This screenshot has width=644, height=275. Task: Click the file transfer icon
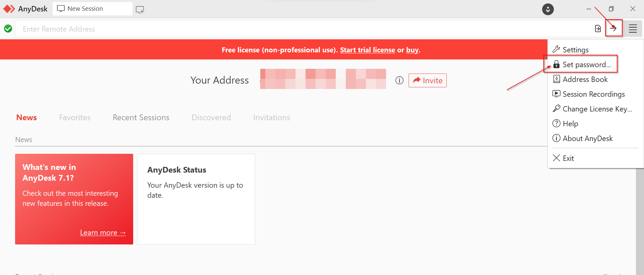click(x=598, y=29)
